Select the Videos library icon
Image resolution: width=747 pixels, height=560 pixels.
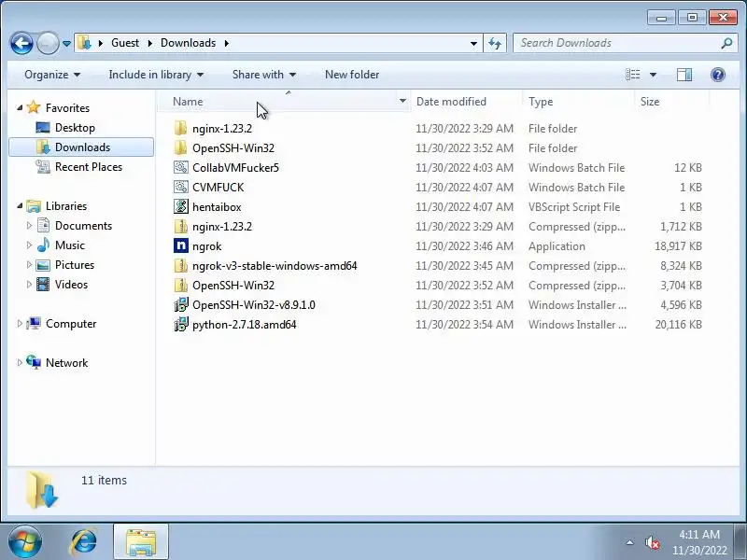43,285
